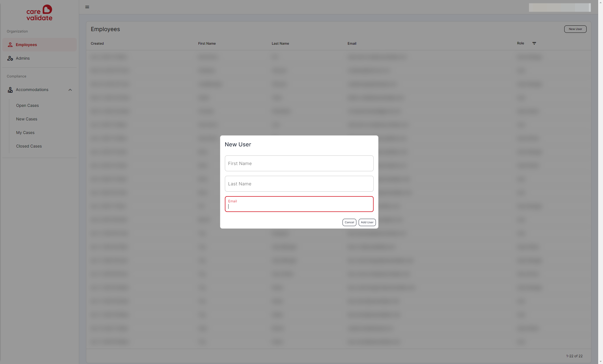The image size is (603, 364).
Task: Click the Organization section label
Action: point(17,31)
